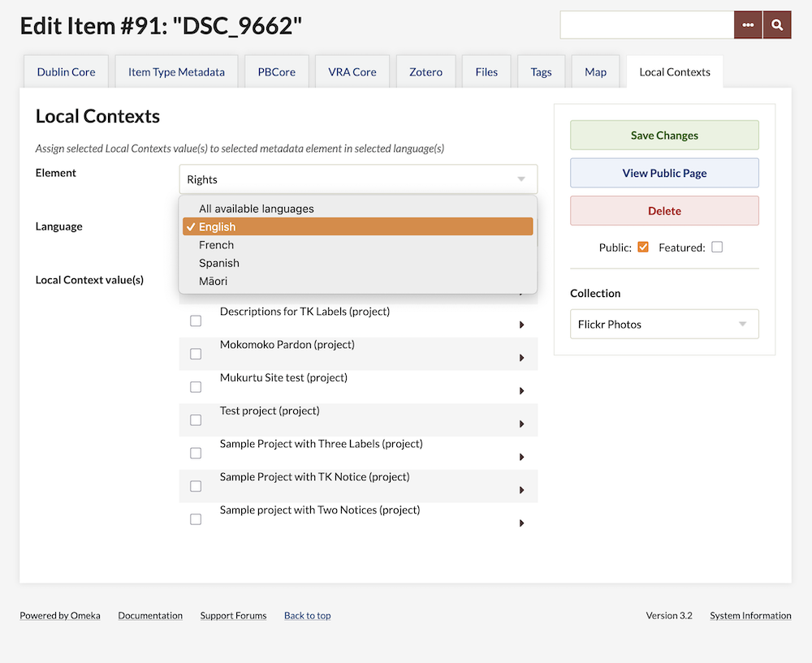Expand Sample project with Two Notices arrow
The height and width of the screenshot is (663, 812).
click(x=521, y=523)
